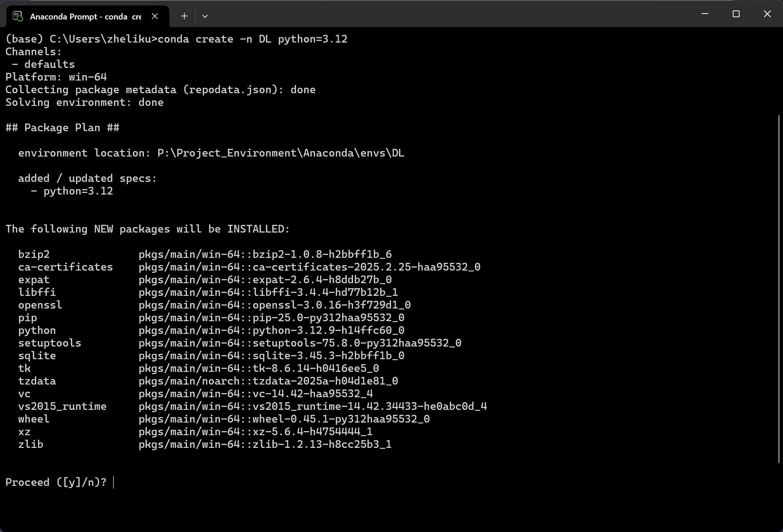Click vs2015_runtime-14.42.34433 build string

[370, 406]
